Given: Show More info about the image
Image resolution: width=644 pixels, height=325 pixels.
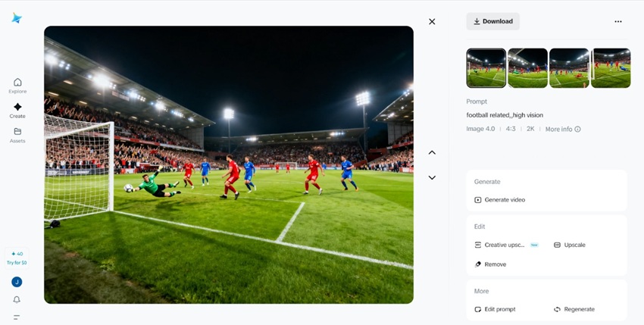Looking at the screenshot, I should [x=562, y=129].
